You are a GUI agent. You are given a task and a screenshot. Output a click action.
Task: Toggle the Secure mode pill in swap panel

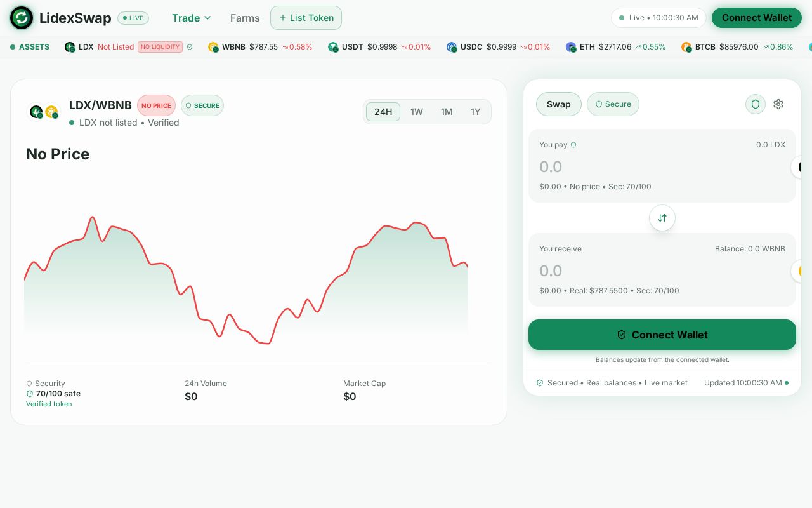coord(613,104)
